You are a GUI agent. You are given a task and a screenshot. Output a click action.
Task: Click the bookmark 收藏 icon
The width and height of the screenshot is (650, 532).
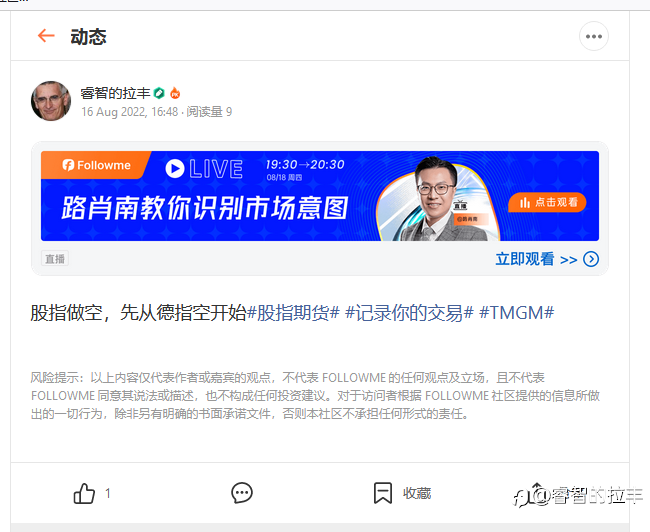click(x=382, y=493)
